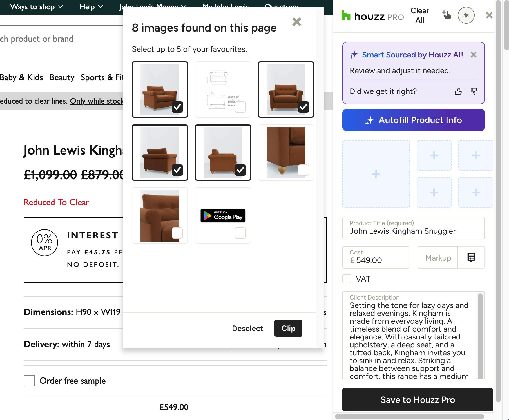Check the Google Play badge image checkbox
The width and height of the screenshot is (509, 420).
click(240, 233)
